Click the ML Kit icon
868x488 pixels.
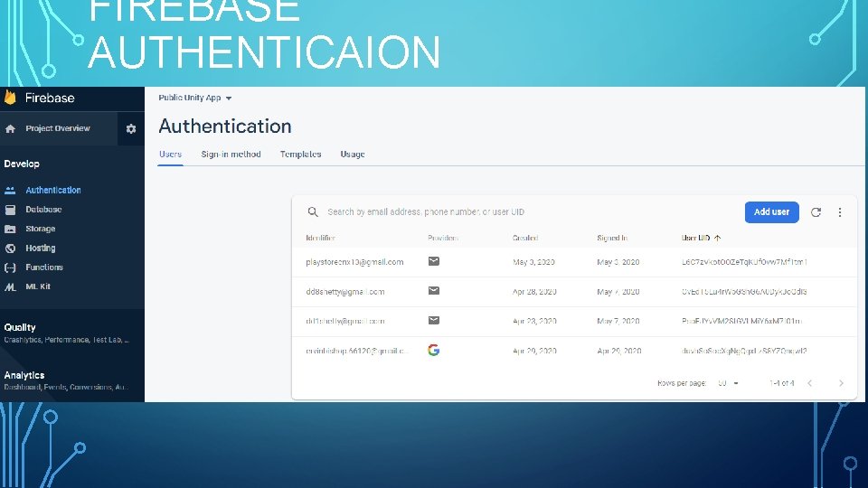10,286
